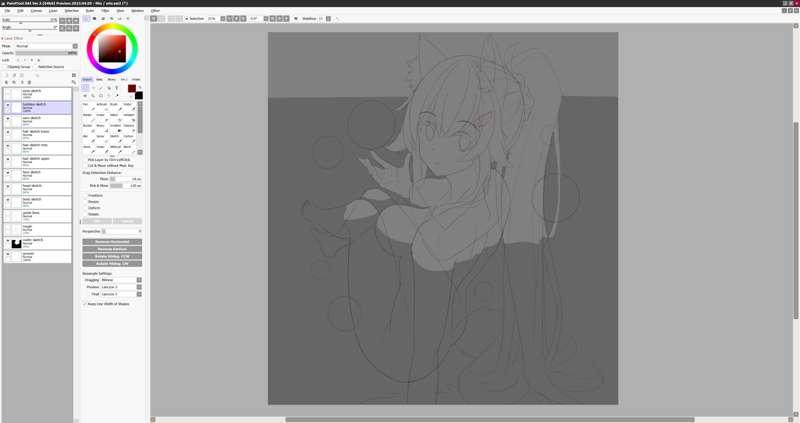Select the Lasso tool
800x423 pixels.
tap(93, 88)
